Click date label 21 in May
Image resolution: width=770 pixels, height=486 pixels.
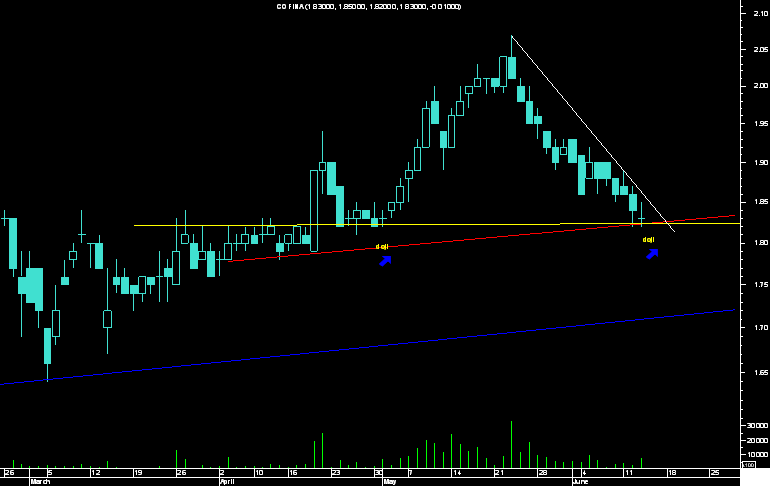coord(499,473)
